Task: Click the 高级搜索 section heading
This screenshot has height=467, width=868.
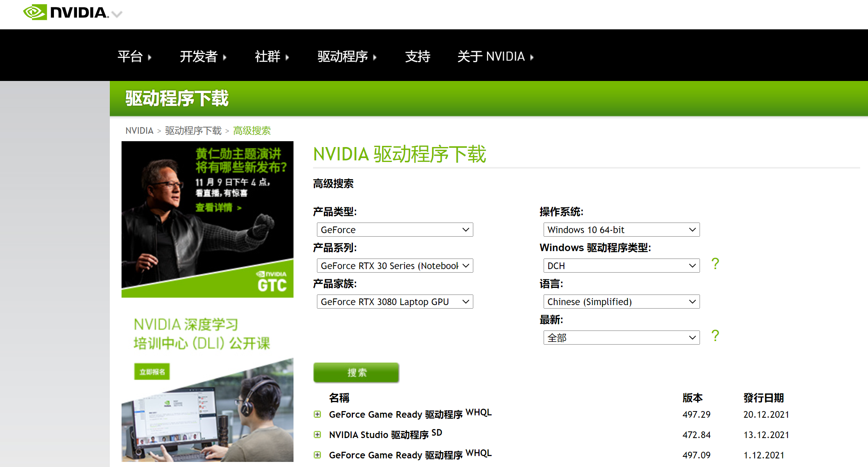Action: [x=333, y=183]
